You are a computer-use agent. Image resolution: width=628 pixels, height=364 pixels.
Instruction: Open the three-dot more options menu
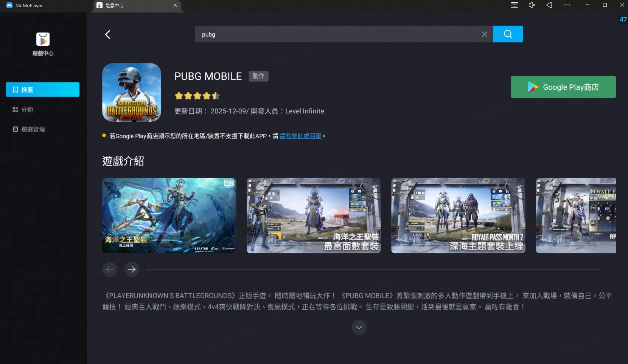(x=567, y=5)
